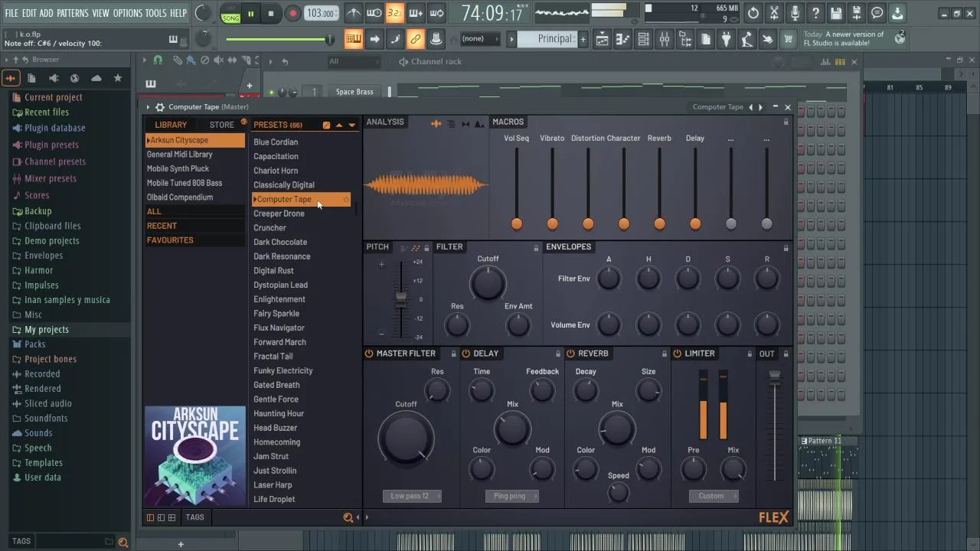Expand the Computer Tape plugin menu arrow
This screenshot has width=980, height=551.
149,107
